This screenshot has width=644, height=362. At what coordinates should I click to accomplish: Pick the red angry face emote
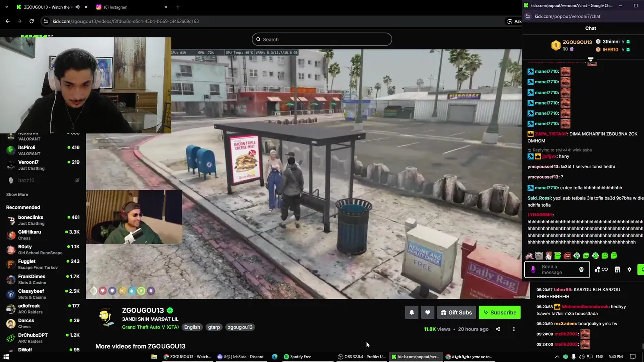[x=568, y=256]
